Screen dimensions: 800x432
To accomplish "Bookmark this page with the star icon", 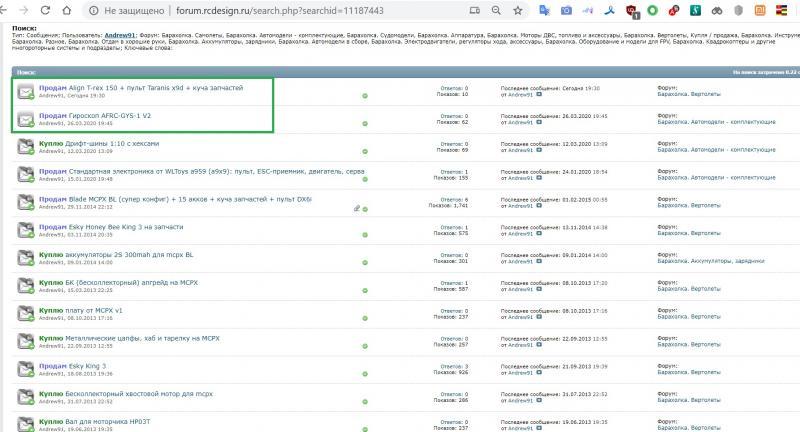I will 516,12.
